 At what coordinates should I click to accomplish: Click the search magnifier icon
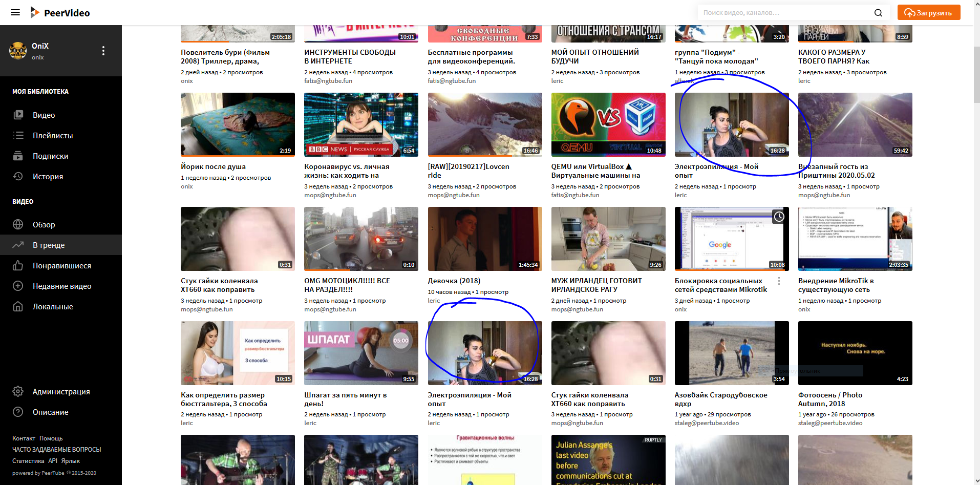(878, 12)
